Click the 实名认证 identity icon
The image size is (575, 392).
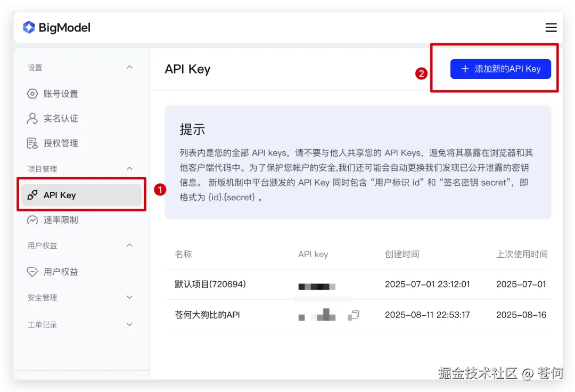click(33, 118)
